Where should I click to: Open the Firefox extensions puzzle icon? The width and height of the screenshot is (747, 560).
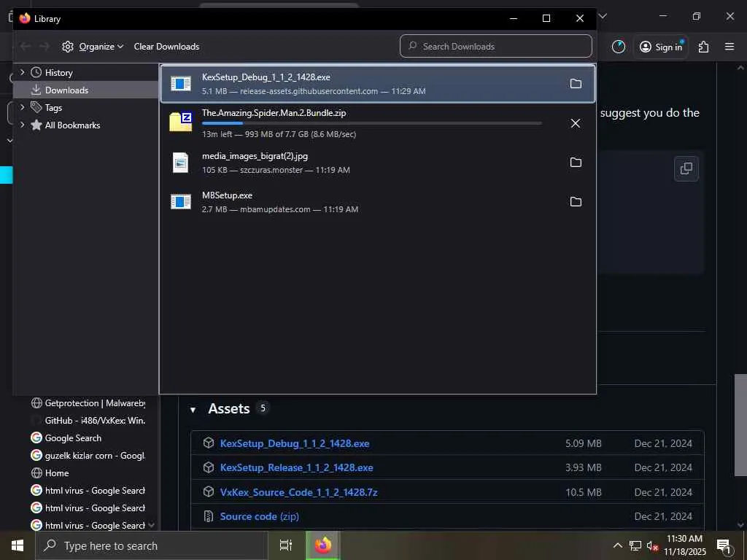(703, 47)
